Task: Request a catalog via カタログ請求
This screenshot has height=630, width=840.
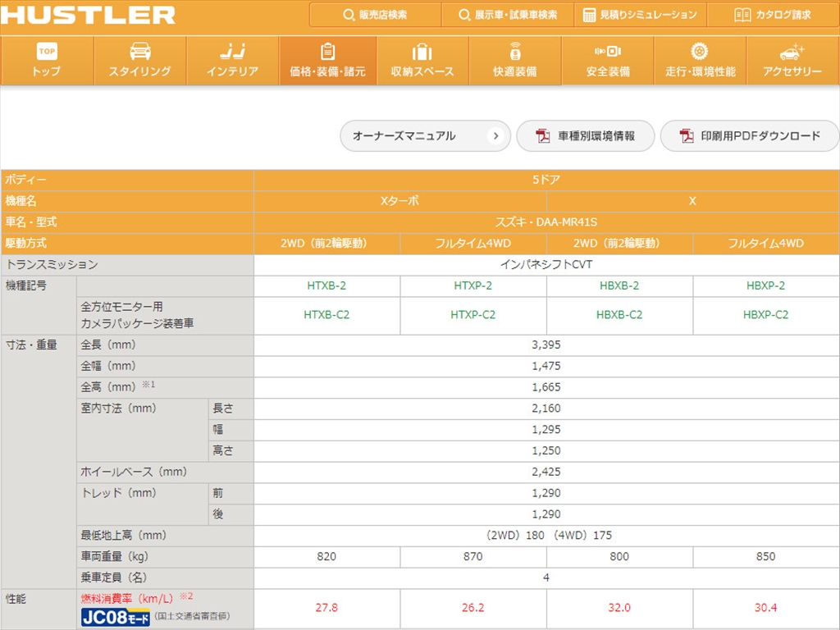Action: click(773, 15)
